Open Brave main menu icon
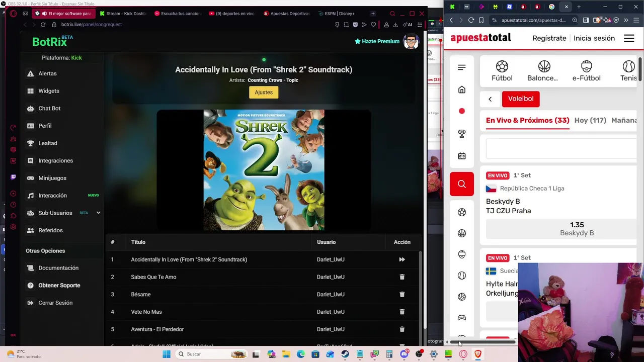The height and width of the screenshot is (362, 644). point(635,20)
